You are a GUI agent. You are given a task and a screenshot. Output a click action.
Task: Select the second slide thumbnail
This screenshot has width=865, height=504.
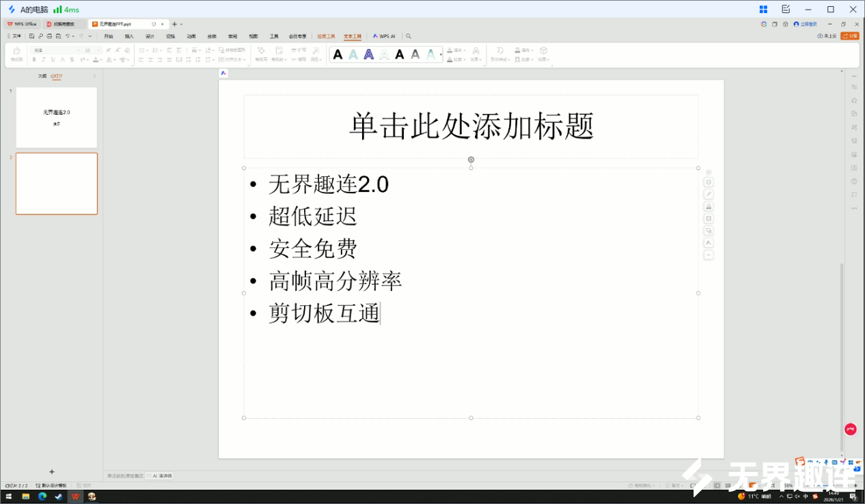pos(56,183)
